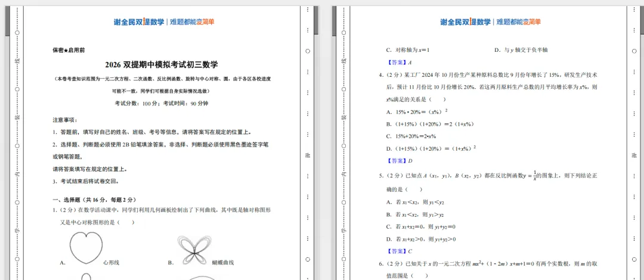Click question 4 starting '某工厂 2024 年 10 月份'
Screen dimensions: 644x280
[488, 74]
